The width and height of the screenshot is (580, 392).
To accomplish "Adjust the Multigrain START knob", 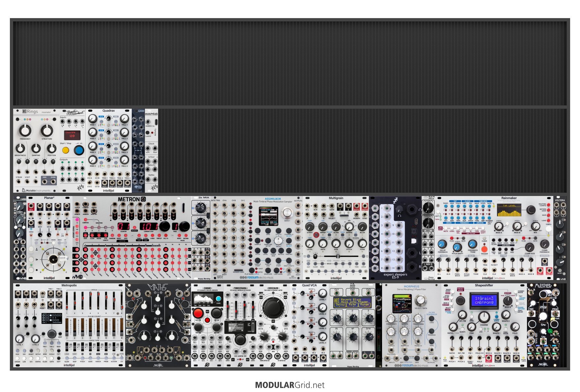I will click(x=310, y=227).
